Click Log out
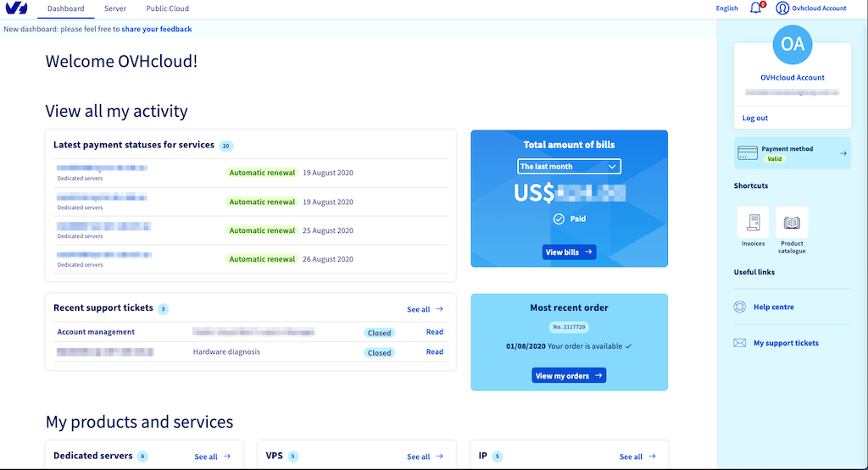This screenshot has width=868, height=470. click(x=754, y=118)
